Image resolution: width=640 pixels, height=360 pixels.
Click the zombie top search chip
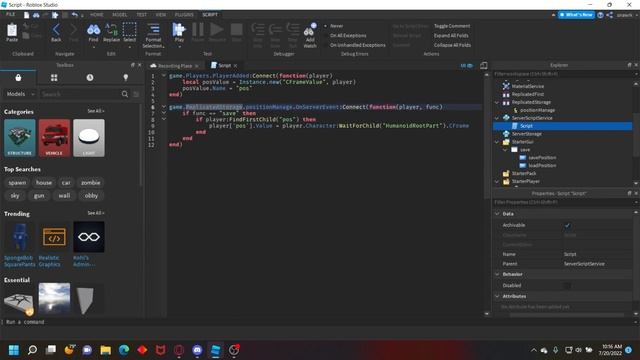pyautogui.click(x=91, y=183)
